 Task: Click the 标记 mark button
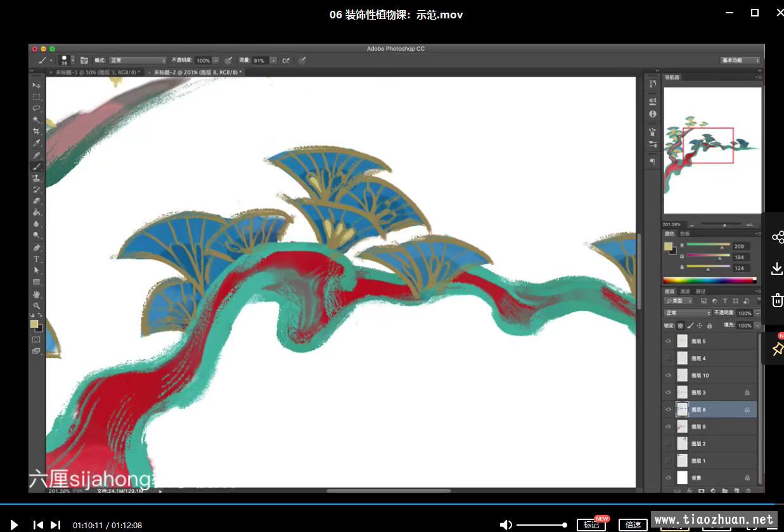[x=591, y=524]
